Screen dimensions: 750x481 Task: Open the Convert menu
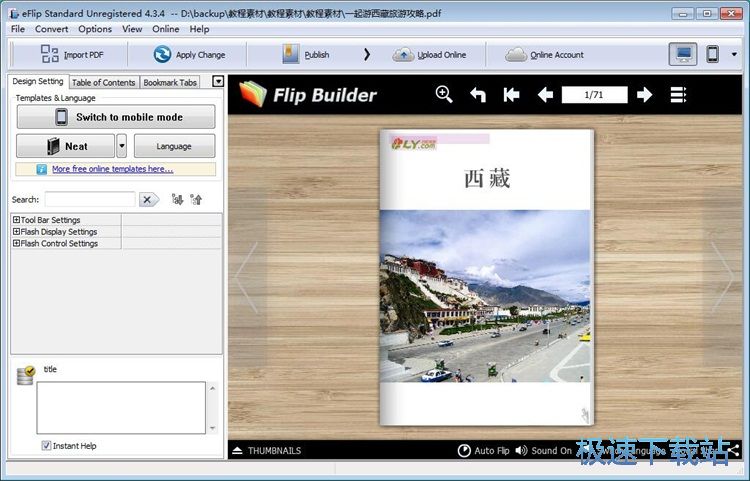[x=51, y=29]
